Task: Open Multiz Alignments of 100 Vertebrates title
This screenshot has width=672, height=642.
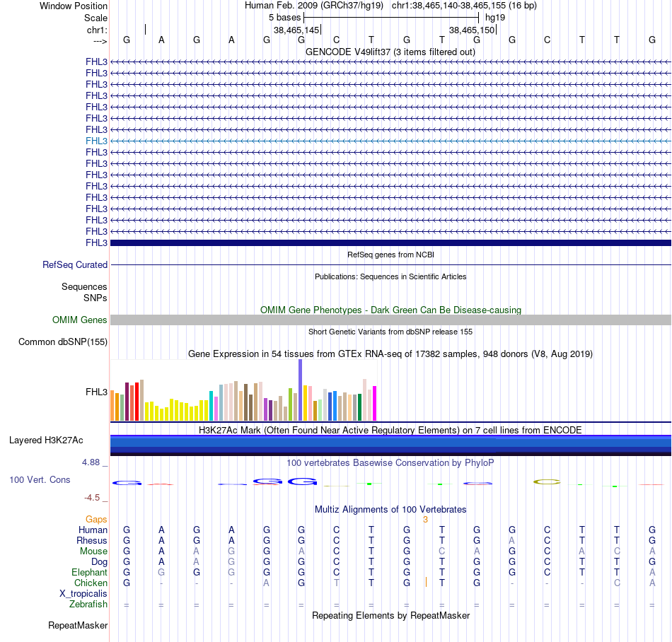Action: tap(390, 509)
